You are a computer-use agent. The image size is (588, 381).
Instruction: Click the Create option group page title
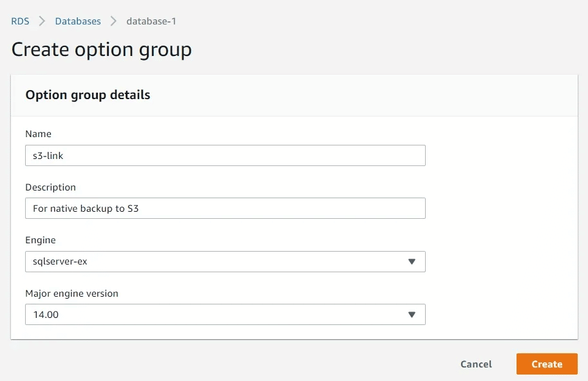pyautogui.click(x=102, y=50)
